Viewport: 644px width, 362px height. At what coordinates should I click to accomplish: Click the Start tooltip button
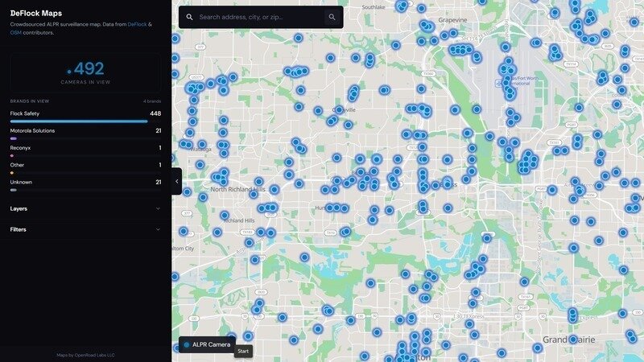243,352
